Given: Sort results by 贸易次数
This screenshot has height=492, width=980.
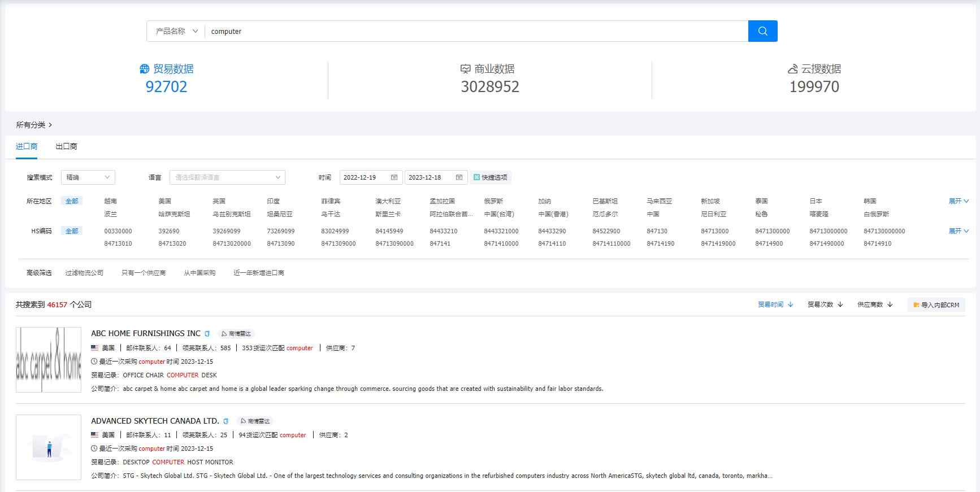Looking at the screenshot, I should point(825,304).
